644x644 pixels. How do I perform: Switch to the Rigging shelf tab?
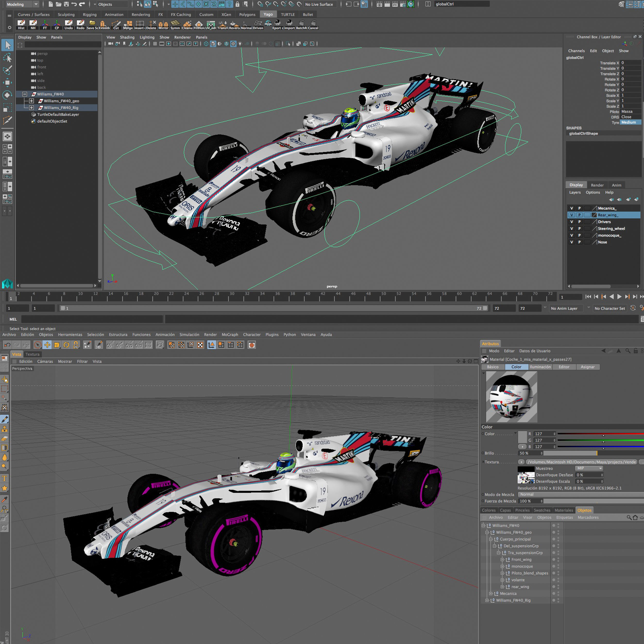(x=90, y=15)
